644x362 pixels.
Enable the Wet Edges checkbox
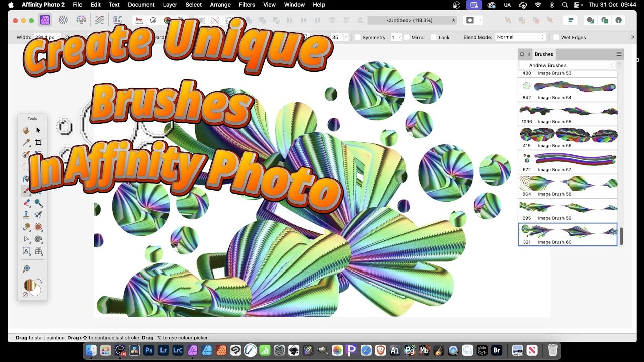pyautogui.click(x=556, y=37)
